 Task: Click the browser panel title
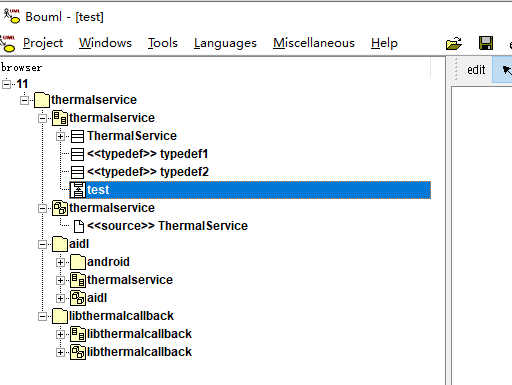(x=22, y=68)
